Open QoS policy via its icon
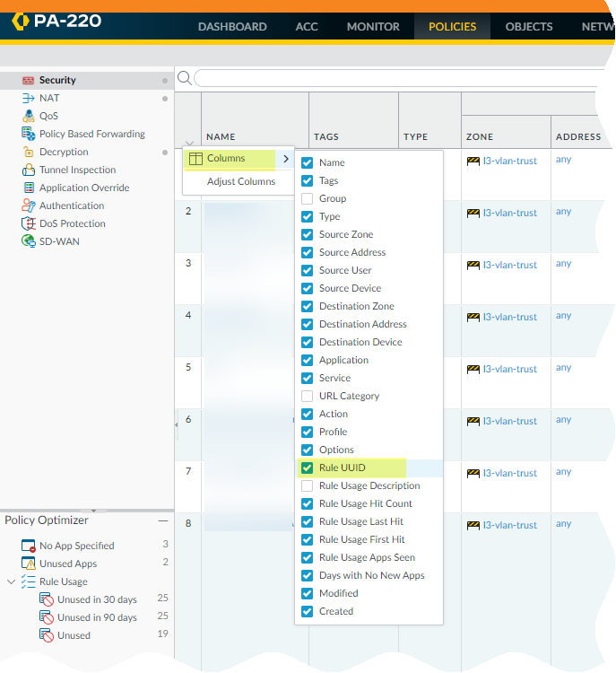 28,116
